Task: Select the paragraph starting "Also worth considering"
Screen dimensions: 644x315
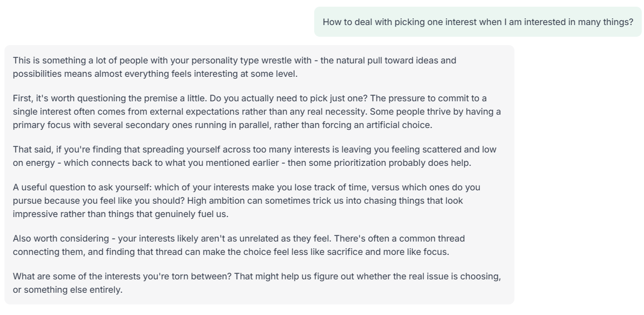Action: coord(239,245)
